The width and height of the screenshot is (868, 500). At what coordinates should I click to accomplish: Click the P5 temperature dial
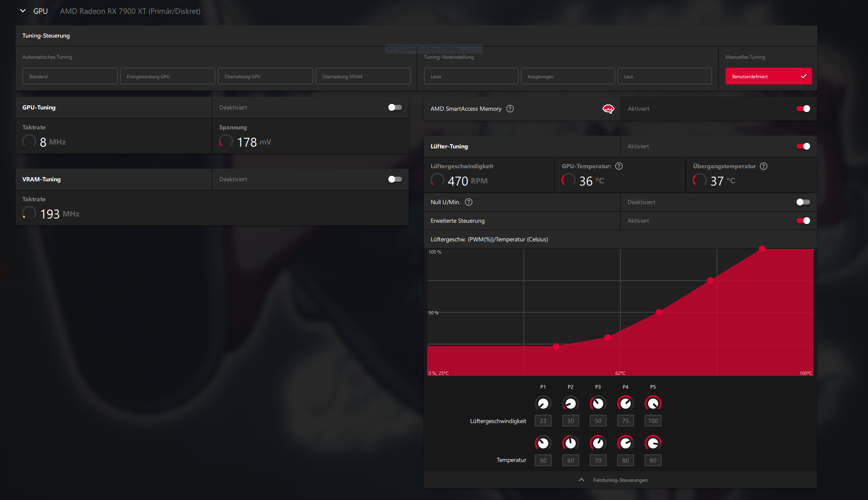[x=653, y=443]
